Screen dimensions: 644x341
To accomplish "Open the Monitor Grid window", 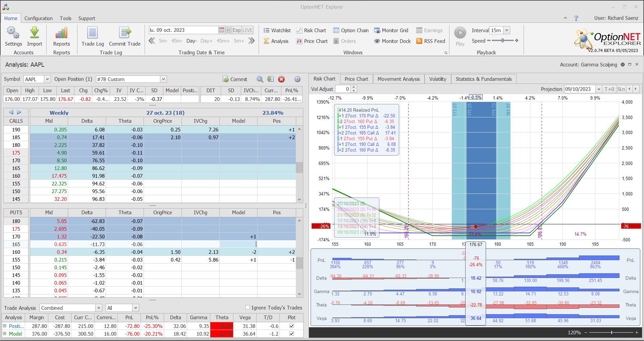I will point(391,31).
